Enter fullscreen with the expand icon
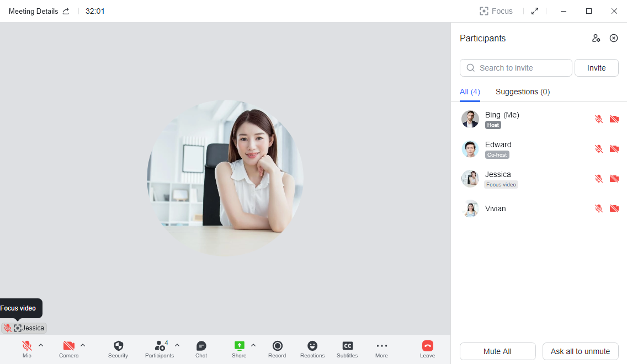This screenshot has height=364, width=627. click(x=534, y=10)
